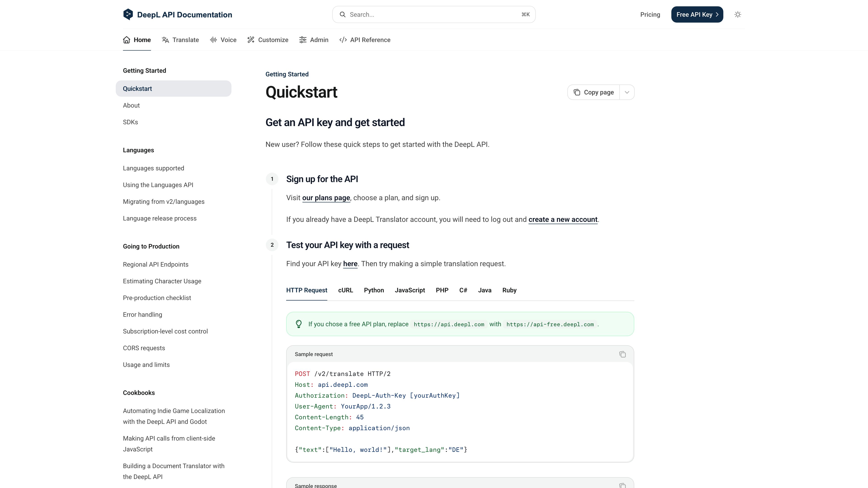The height and width of the screenshot is (488, 868).
Task: Click the Translate language icon
Action: (165, 40)
